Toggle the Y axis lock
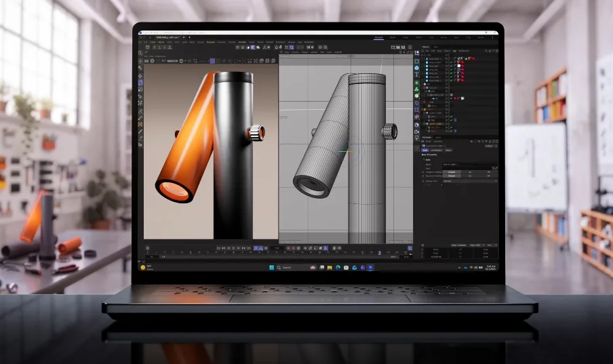Viewport: 613px width, 364px height. (159, 47)
